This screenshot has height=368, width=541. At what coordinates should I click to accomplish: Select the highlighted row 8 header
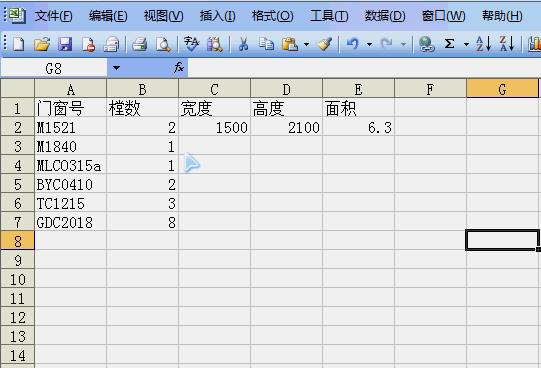pos(18,240)
